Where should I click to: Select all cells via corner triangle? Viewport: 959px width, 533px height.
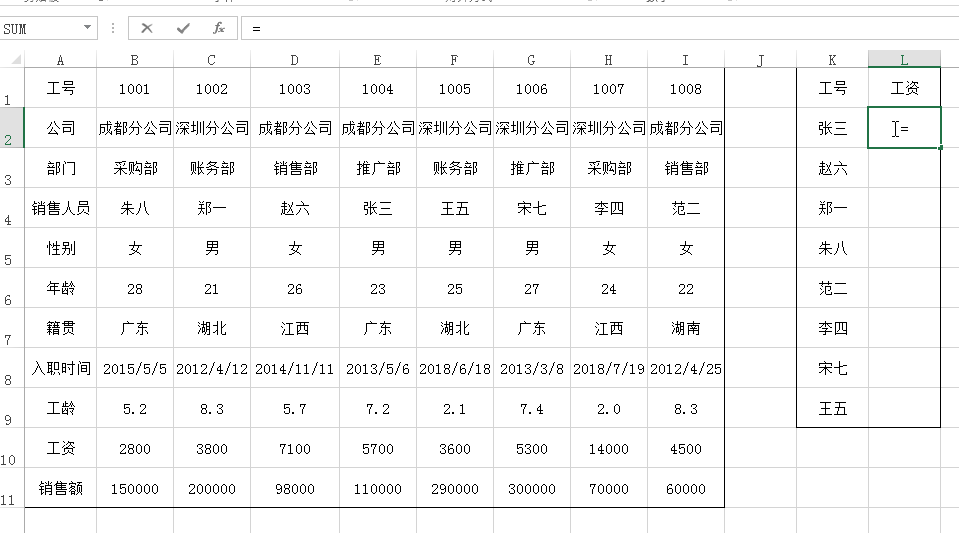point(16,59)
